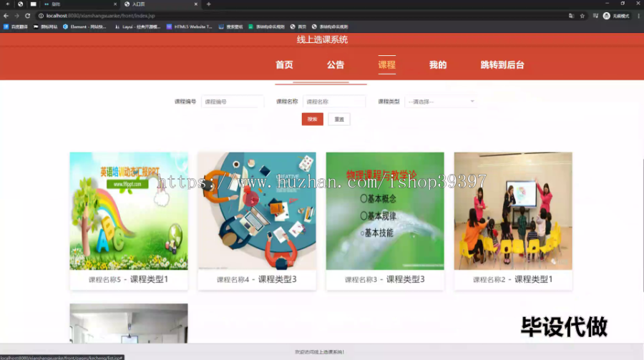The image size is (644, 360).
Task: Open the 我的 navigation item
Action: pos(438,65)
